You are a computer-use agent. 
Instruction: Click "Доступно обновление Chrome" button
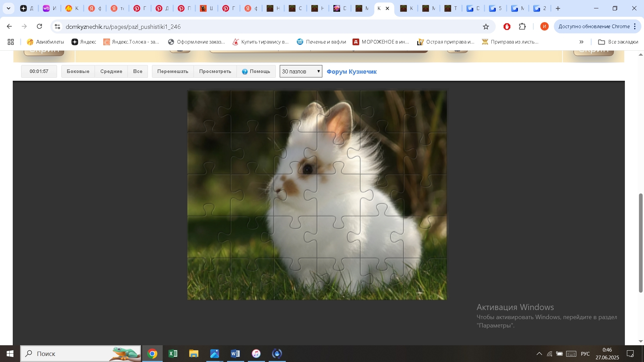click(x=594, y=26)
